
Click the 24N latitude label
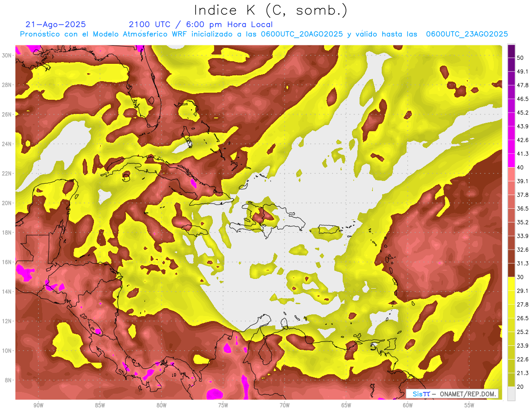pyautogui.click(x=7, y=144)
